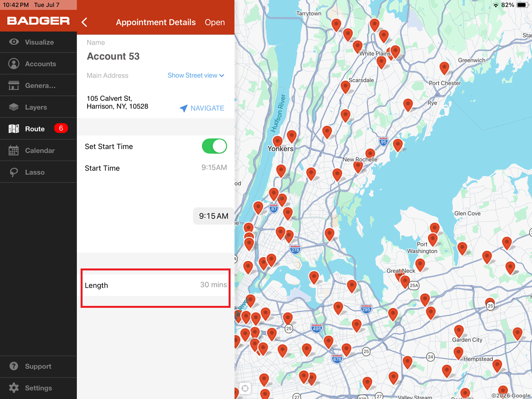The width and height of the screenshot is (532, 399).
Task: Tap the BADGER logo
Action: [x=38, y=21]
